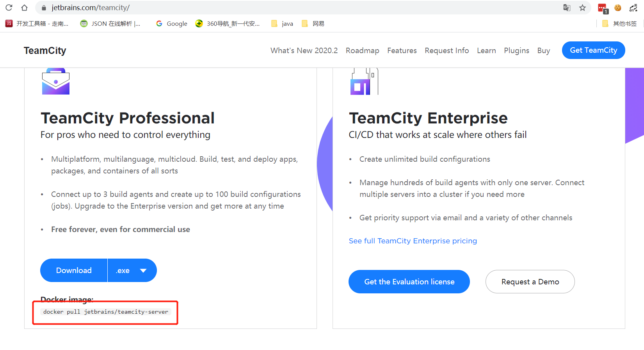
Task: Click the Download button
Action: 74,270
